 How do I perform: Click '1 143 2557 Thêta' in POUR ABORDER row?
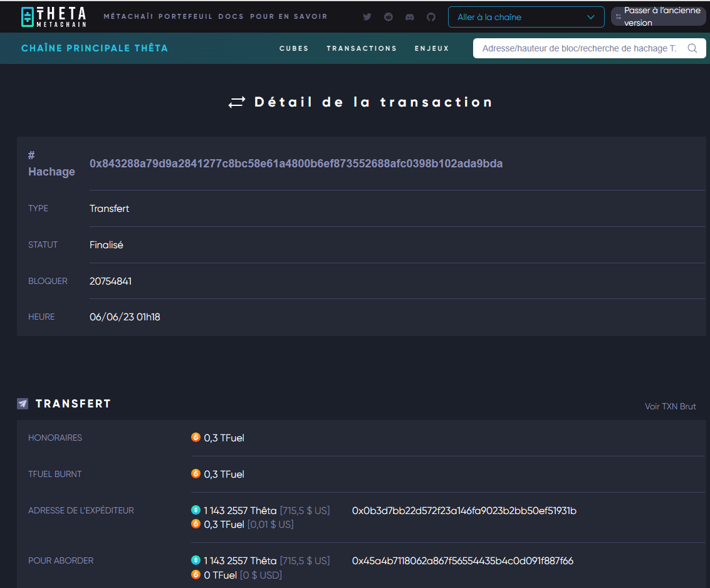[x=240, y=561]
